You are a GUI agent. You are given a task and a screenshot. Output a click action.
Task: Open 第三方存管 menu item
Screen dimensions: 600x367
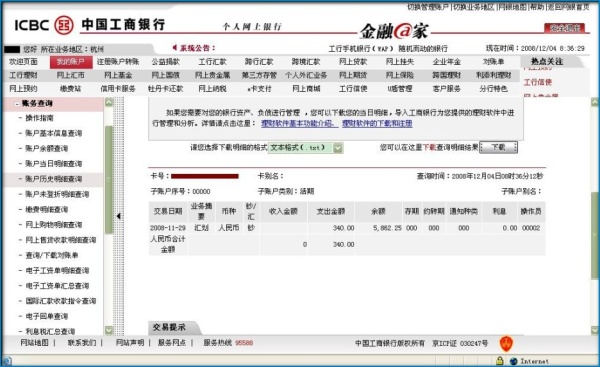click(x=259, y=75)
